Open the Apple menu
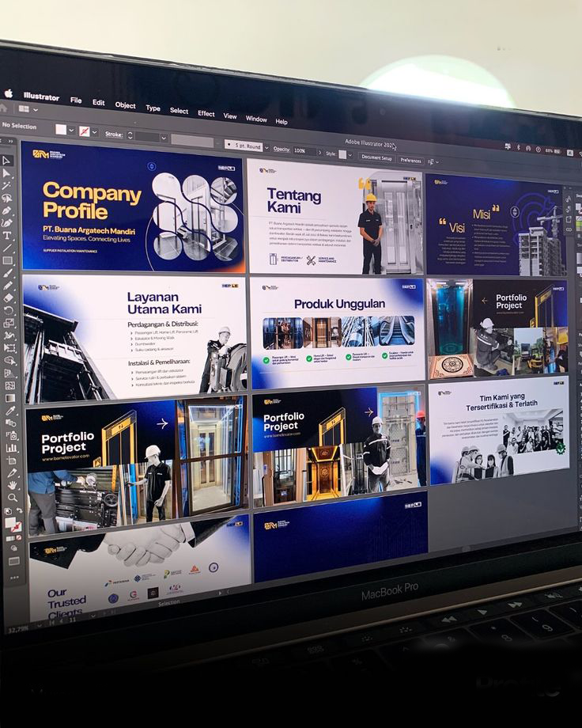Viewport: 582px width, 728px height. pos(9,93)
